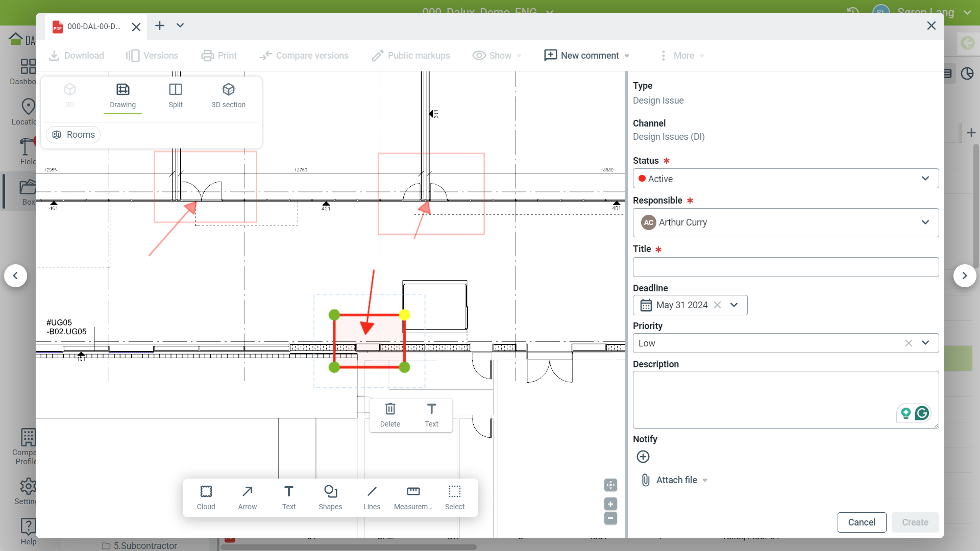The height and width of the screenshot is (551, 980).
Task: Activate the Measurement tool
Action: click(x=413, y=497)
